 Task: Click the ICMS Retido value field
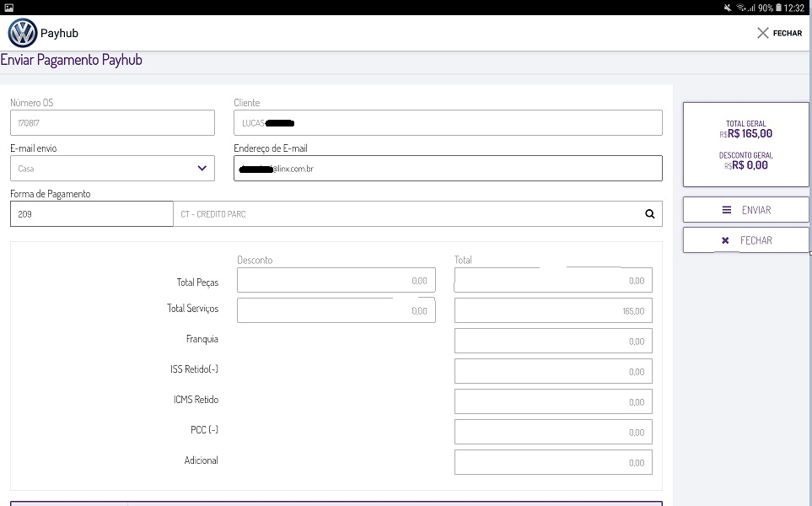(553, 402)
